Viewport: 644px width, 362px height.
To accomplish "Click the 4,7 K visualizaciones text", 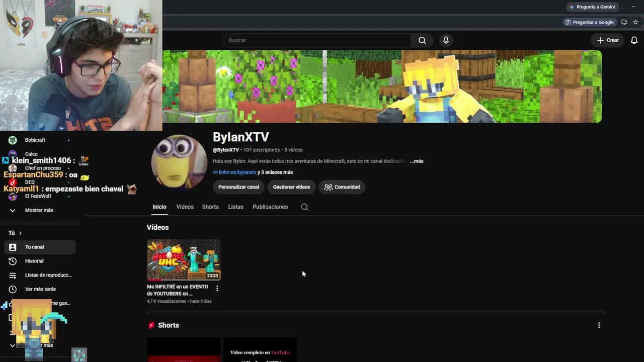I will click(x=167, y=301).
